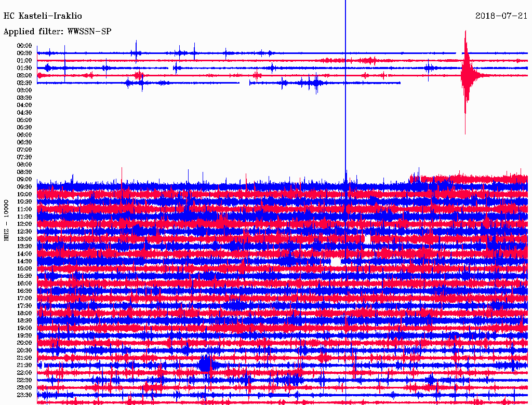Viewport: 532px width, 405px height.
Task: Click the 12:30 time label
Action: click(x=24, y=232)
